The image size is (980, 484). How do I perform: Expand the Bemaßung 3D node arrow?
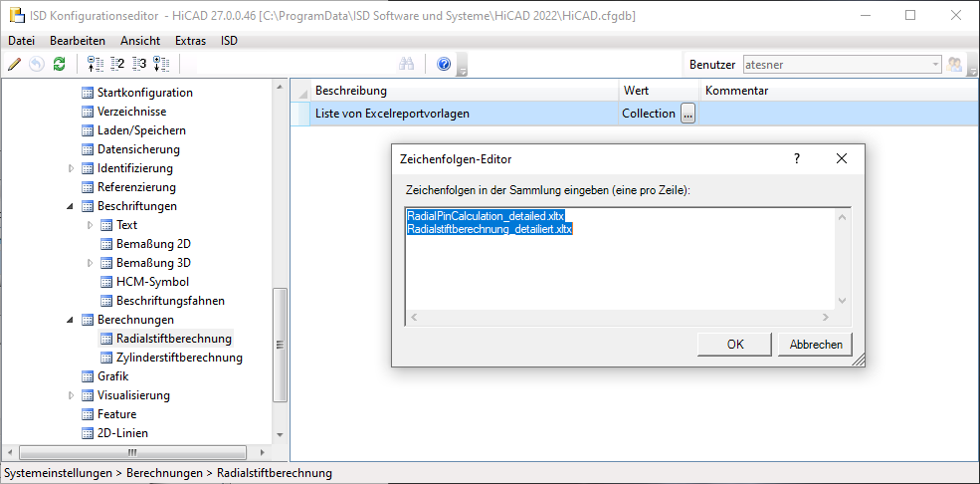point(90,263)
